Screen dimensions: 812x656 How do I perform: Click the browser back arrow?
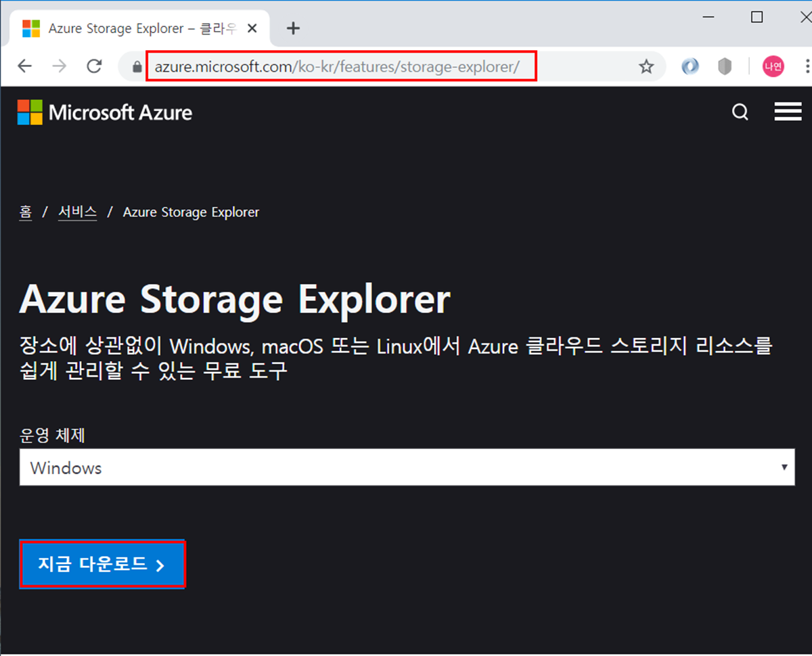click(x=25, y=66)
